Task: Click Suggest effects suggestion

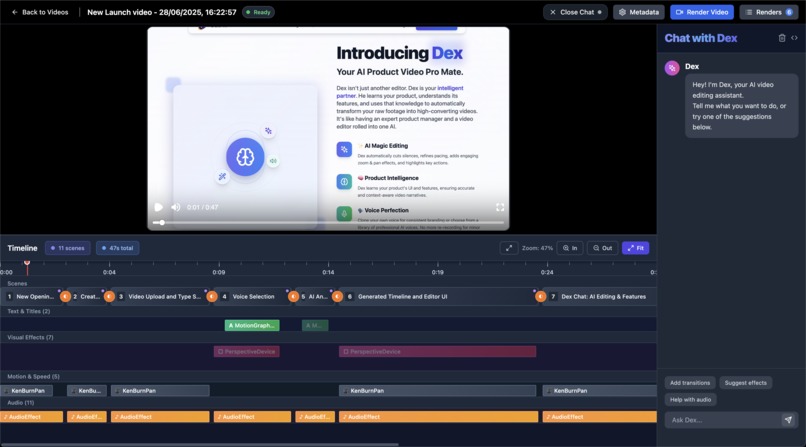Action: coord(745,383)
